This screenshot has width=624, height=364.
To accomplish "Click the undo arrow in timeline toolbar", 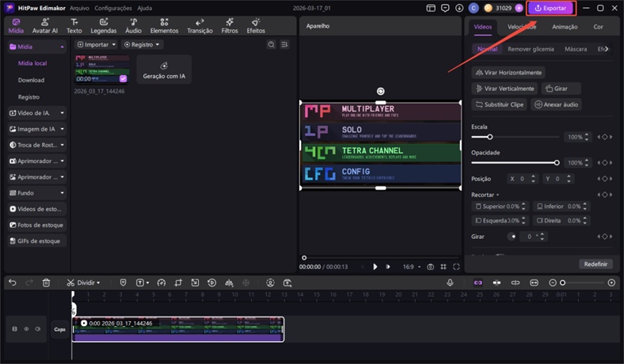I will [13, 282].
